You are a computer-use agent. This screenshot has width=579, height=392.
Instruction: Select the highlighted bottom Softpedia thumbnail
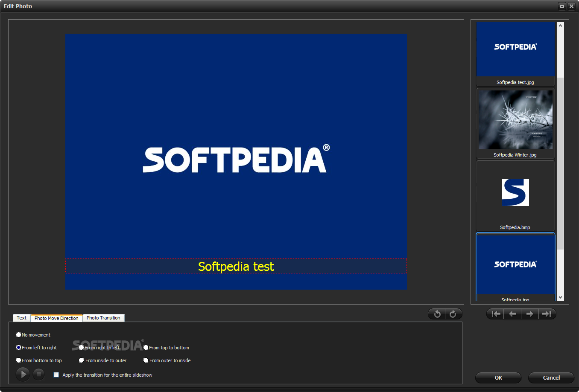pyautogui.click(x=515, y=267)
